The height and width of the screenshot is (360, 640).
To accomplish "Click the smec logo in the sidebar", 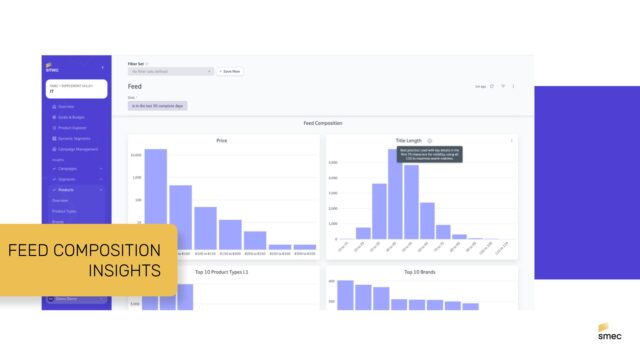I will [52, 67].
